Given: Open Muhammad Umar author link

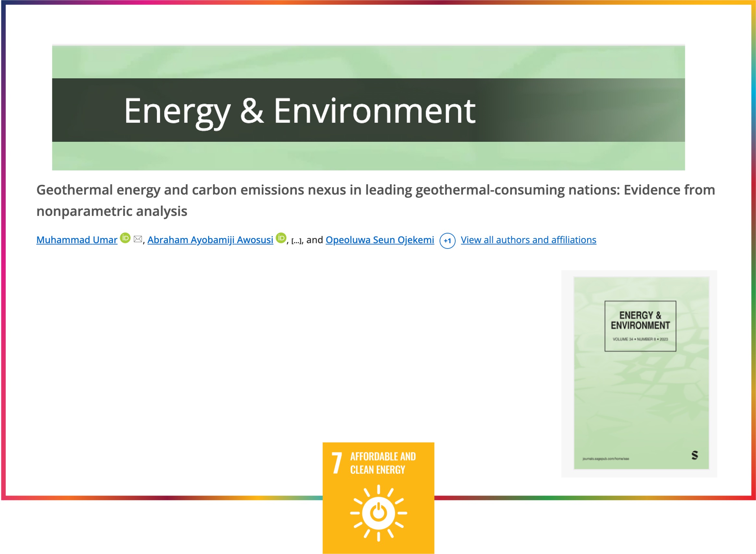Looking at the screenshot, I should pos(77,240).
